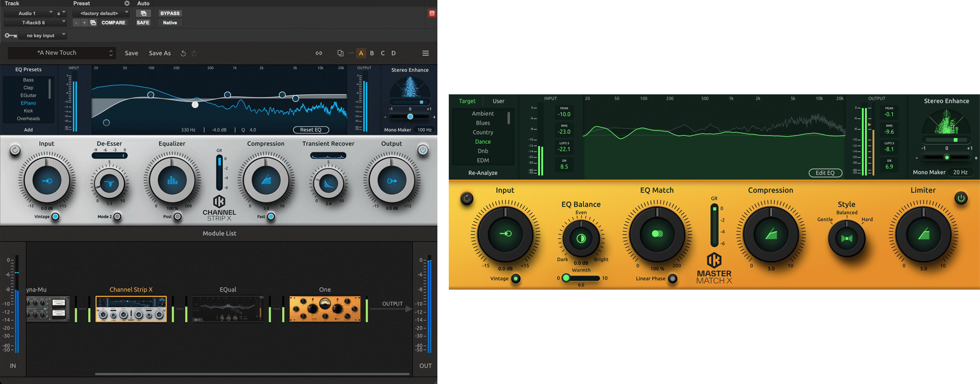Click the EQ Balance knob
Viewport: 980px width, 384px height.
[x=581, y=239]
